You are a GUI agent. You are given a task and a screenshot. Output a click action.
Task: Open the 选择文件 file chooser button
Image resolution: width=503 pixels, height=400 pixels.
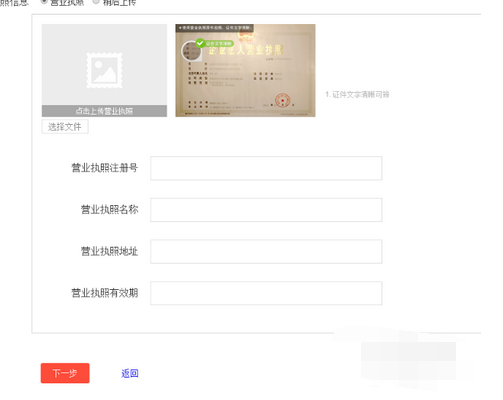coord(65,127)
